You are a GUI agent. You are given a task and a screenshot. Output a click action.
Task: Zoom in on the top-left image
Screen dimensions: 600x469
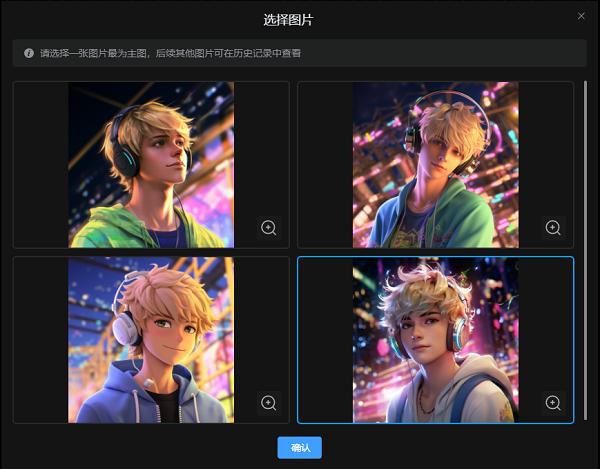[268, 228]
